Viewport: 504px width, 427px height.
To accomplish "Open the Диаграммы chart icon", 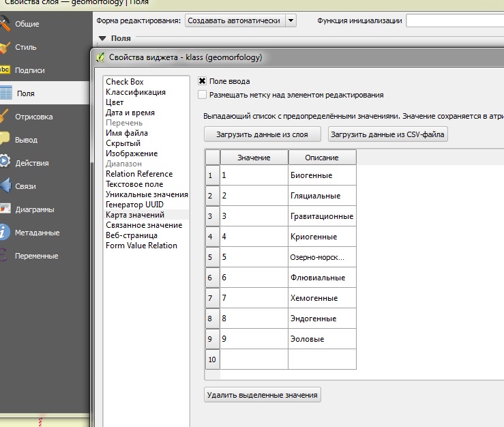I will coord(5,209).
